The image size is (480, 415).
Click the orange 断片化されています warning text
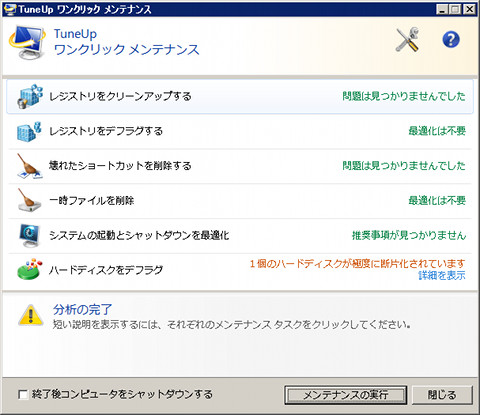357,264
